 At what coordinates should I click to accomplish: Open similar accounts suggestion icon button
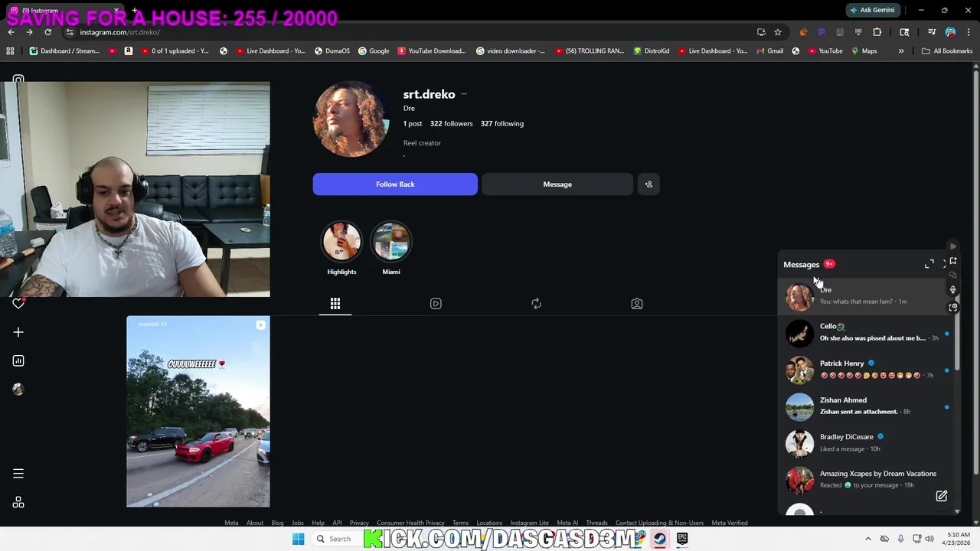pyautogui.click(x=648, y=184)
